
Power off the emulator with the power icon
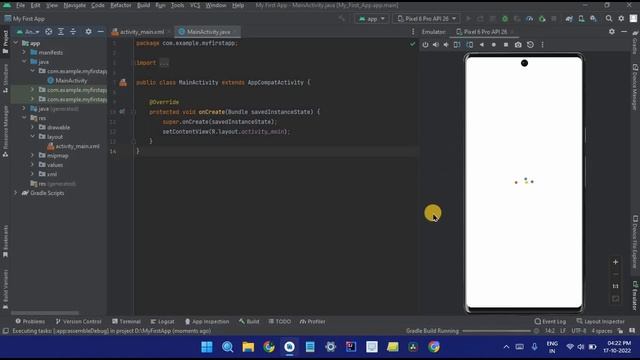pos(425,45)
